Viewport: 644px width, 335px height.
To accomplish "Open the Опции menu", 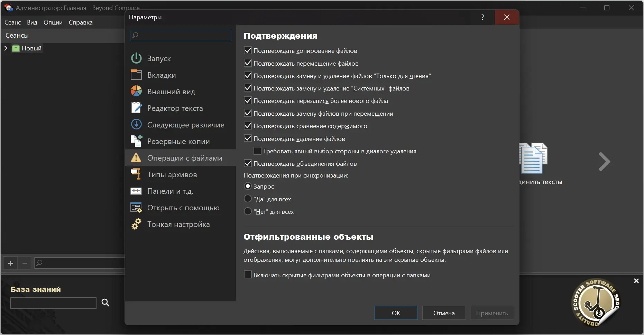I will [53, 22].
